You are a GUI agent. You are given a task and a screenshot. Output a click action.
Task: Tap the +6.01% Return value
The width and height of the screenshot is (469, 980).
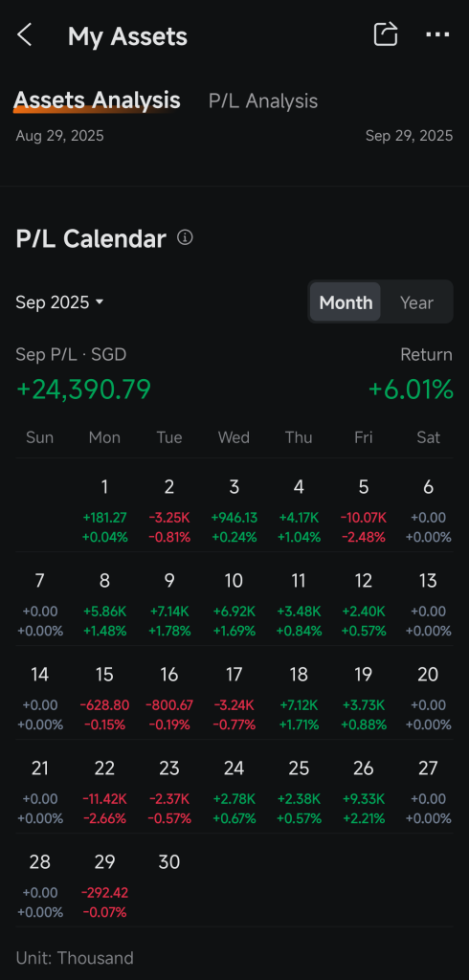click(x=411, y=390)
